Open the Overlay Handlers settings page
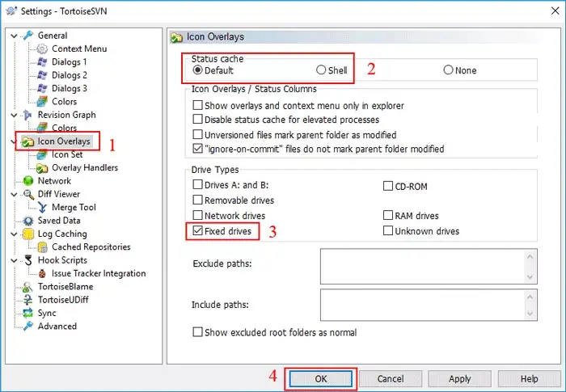This screenshot has height=392, width=566. click(85, 168)
